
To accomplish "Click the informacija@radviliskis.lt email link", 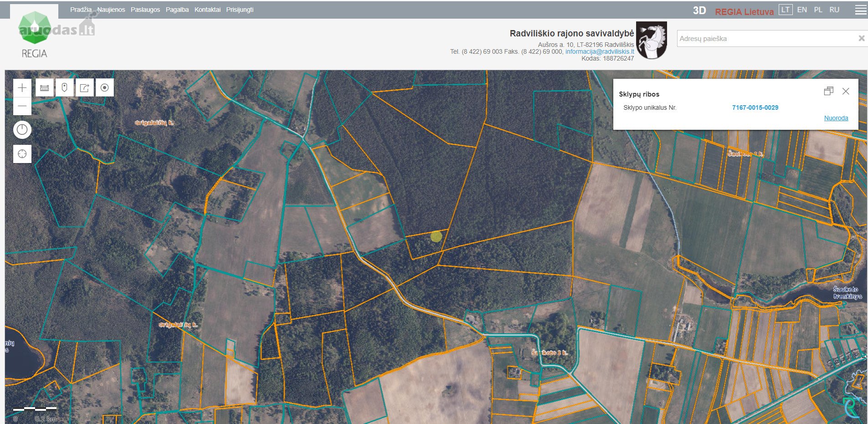I will (x=600, y=51).
